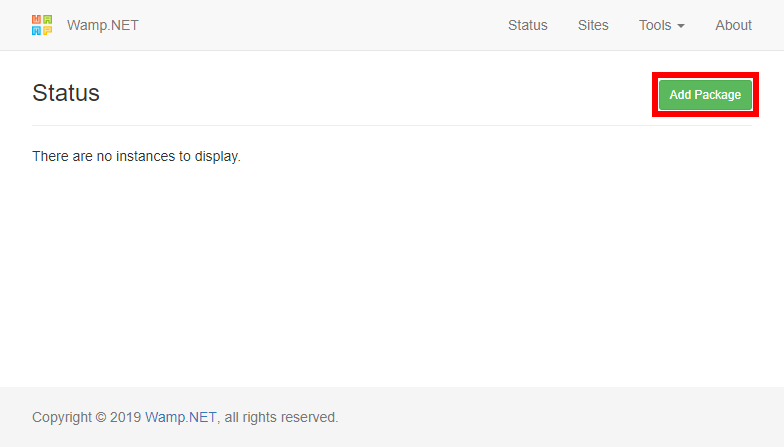The height and width of the screenshot is (447, 784).
Task: Click 'all rights reserved' footer text
Action: 281,417
